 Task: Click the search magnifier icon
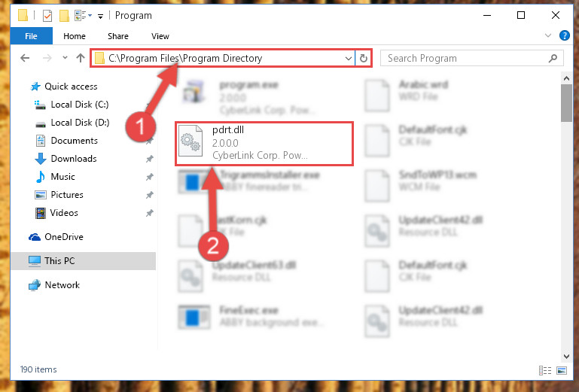pos(553,59)
